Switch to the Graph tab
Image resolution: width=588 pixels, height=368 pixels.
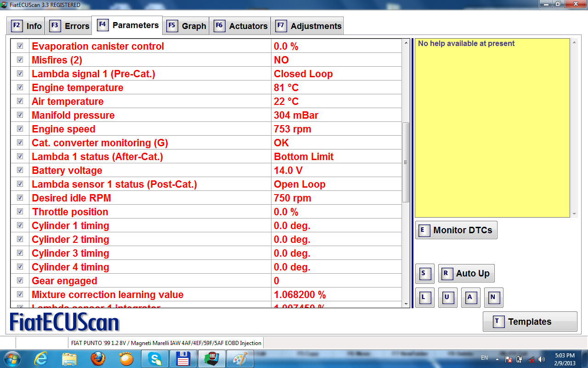point(187,26)
